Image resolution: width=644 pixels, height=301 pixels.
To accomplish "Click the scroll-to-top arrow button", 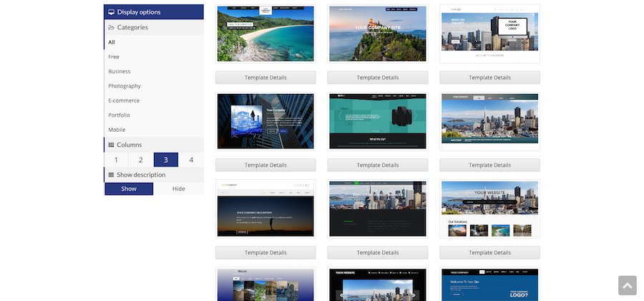I will (x=627, y=285).
